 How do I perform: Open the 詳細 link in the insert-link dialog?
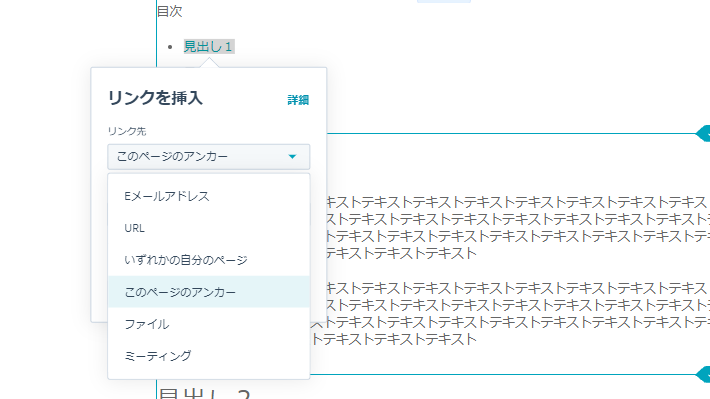click(298, 100)
